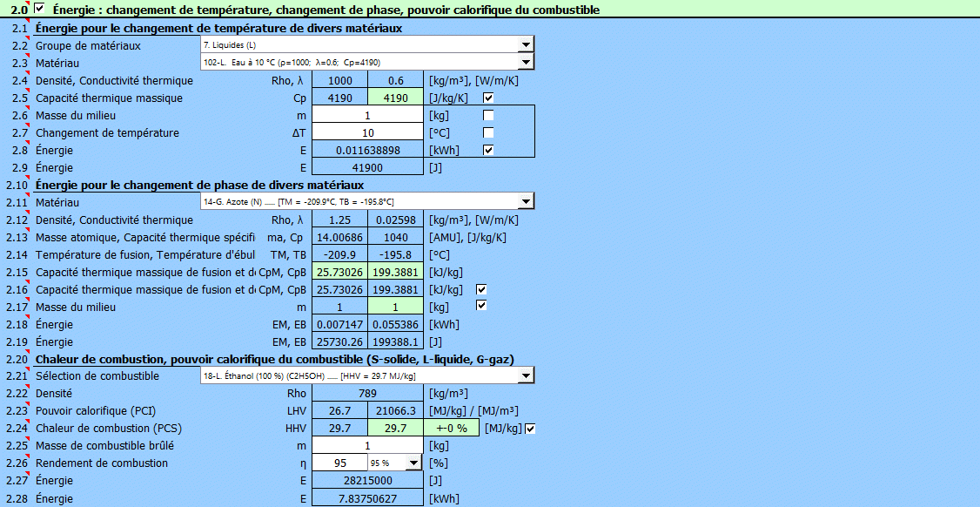980x507 pixels.
Task: Toggle the row 2.17 Masse du milieu checkbox
Action: [x=481, y=306]
